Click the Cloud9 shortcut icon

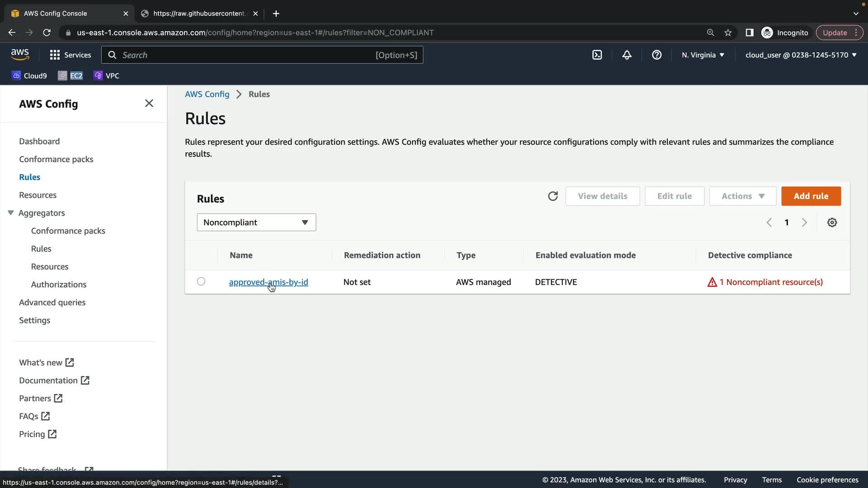(16, 75)
